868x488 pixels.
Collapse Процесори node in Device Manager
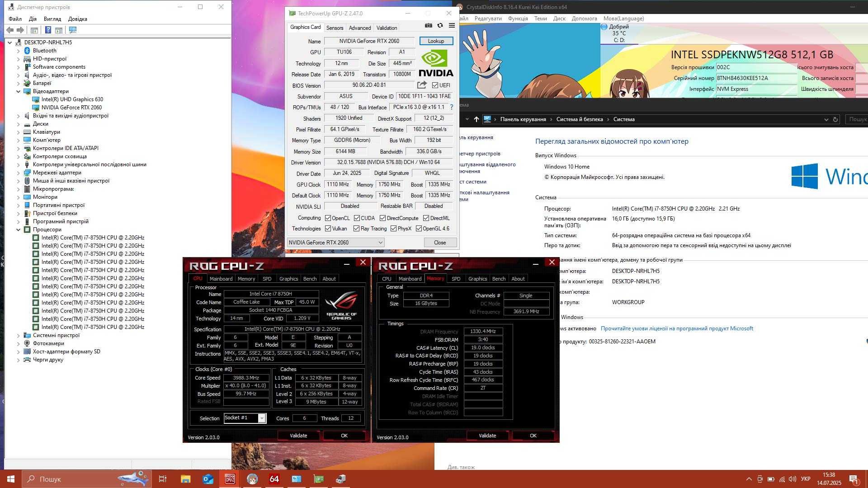(19, 230)
